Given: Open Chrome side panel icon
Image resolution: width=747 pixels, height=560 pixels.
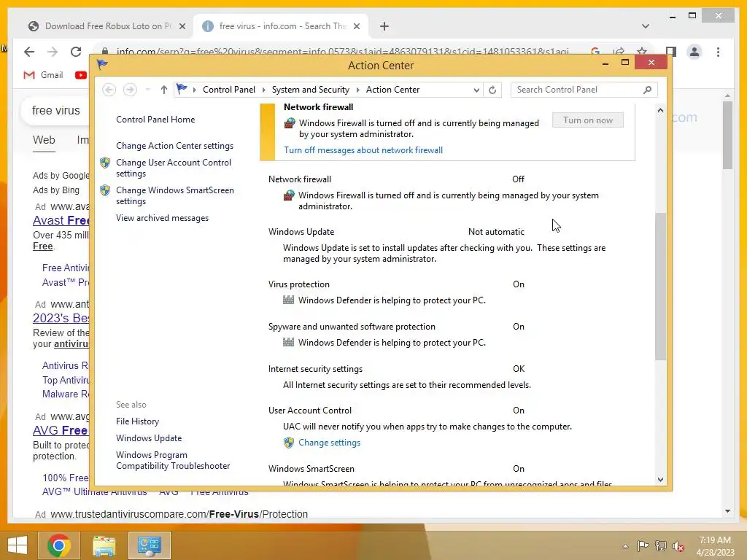Looking at the screenshot, I should click(671, 52).
